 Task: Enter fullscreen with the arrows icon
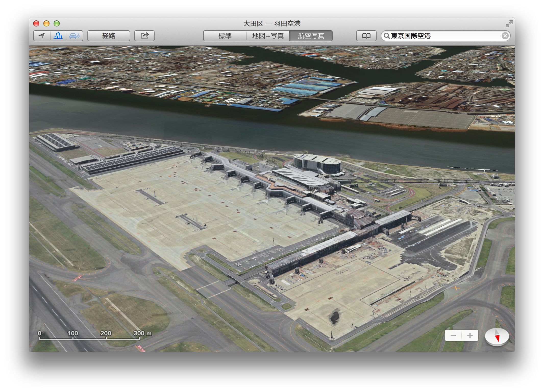pos(509,24)
